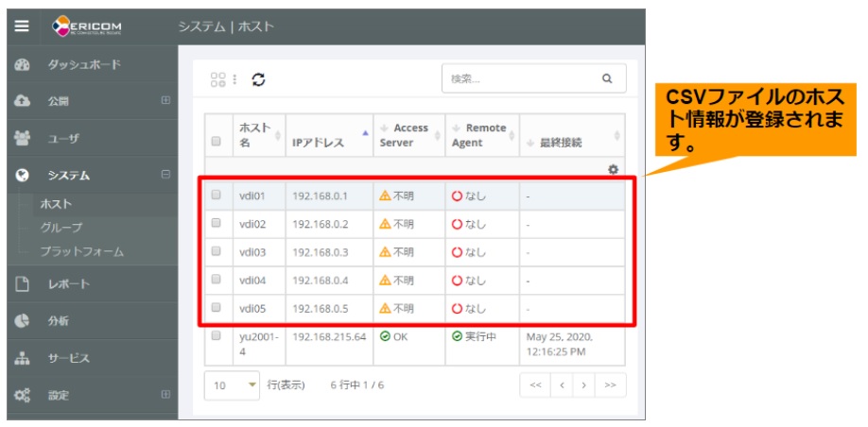868x427 pixels.
Task: Click the refresh icon above the table
Action: tap(258, 80)
